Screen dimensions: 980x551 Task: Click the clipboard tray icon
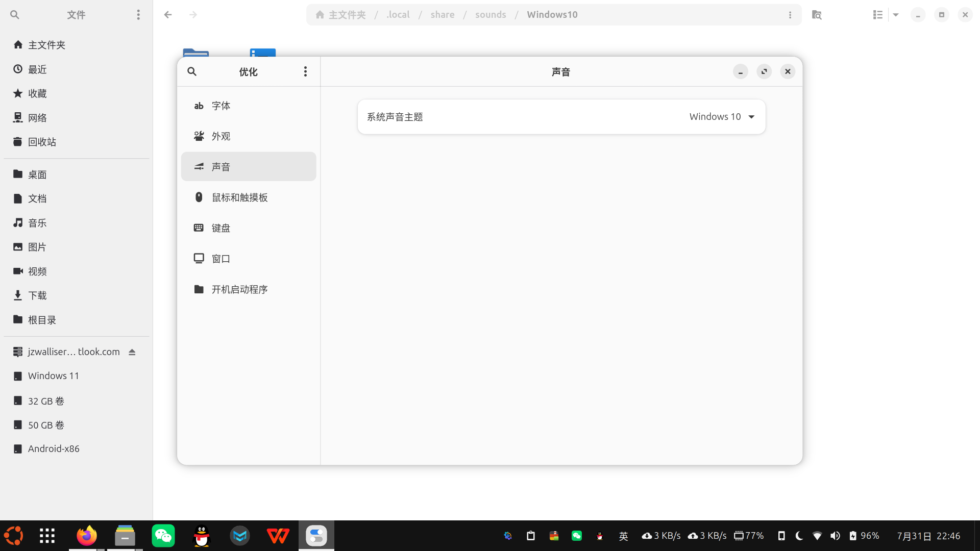point(531,536)
